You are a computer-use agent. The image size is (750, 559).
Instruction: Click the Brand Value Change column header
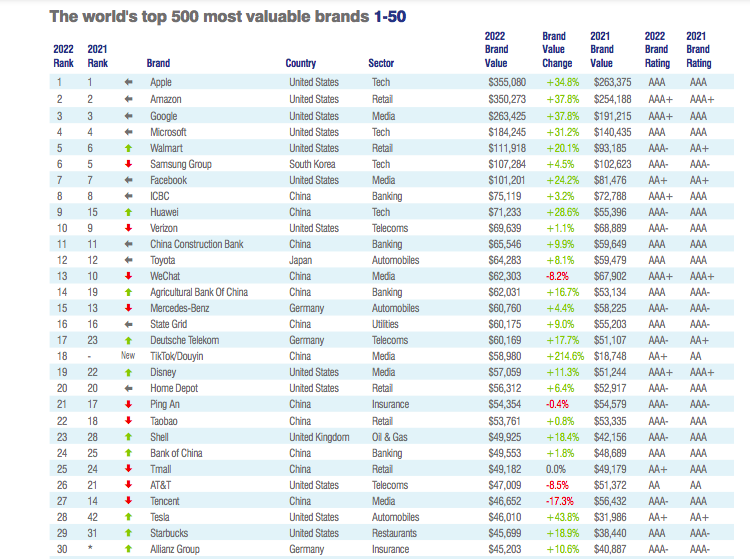(x=557, y=50)
